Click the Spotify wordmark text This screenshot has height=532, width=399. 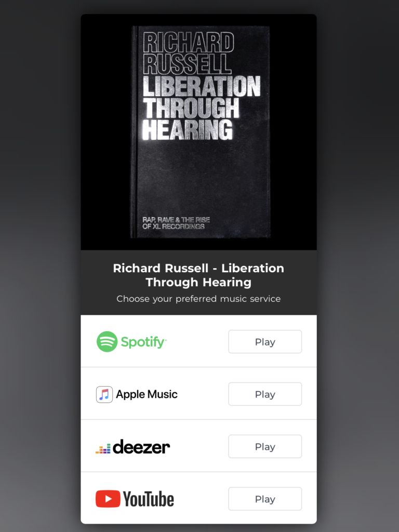143,342
